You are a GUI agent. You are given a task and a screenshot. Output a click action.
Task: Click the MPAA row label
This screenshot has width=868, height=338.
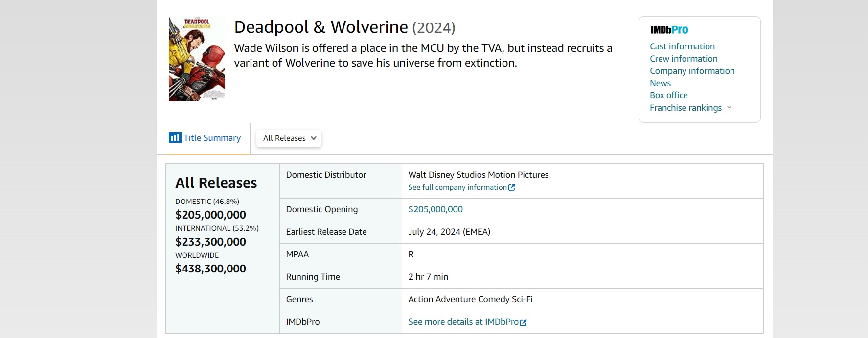pos(297,254)
